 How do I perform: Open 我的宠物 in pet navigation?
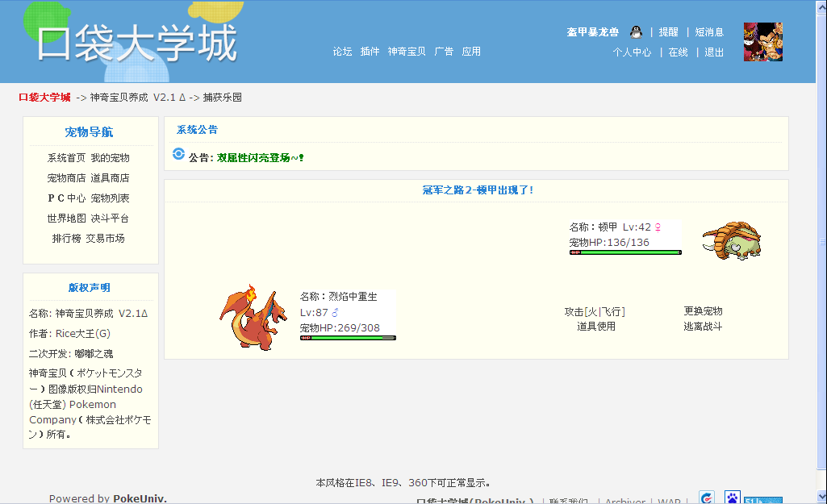pos(111,158)
